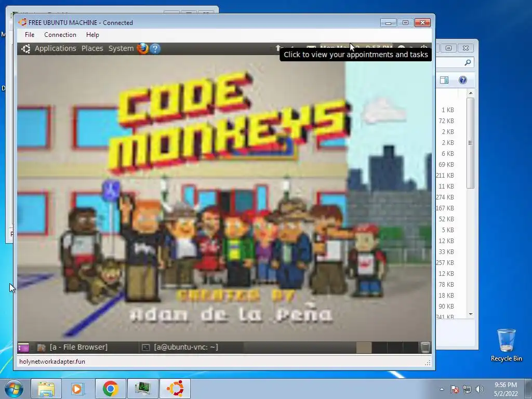Close the Explorer window behind
This screenshot has height=399, width=532.
[466, 48]
